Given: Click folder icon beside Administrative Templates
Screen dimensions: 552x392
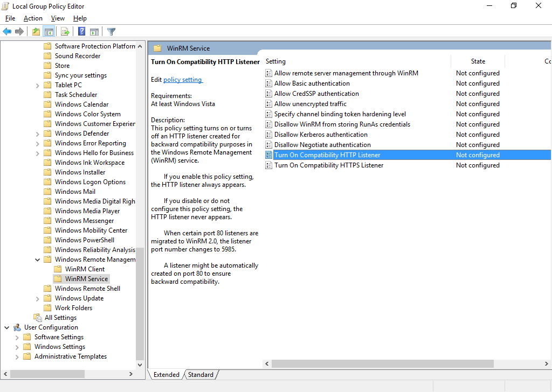Looking at the screenshot, I should 27,356.
